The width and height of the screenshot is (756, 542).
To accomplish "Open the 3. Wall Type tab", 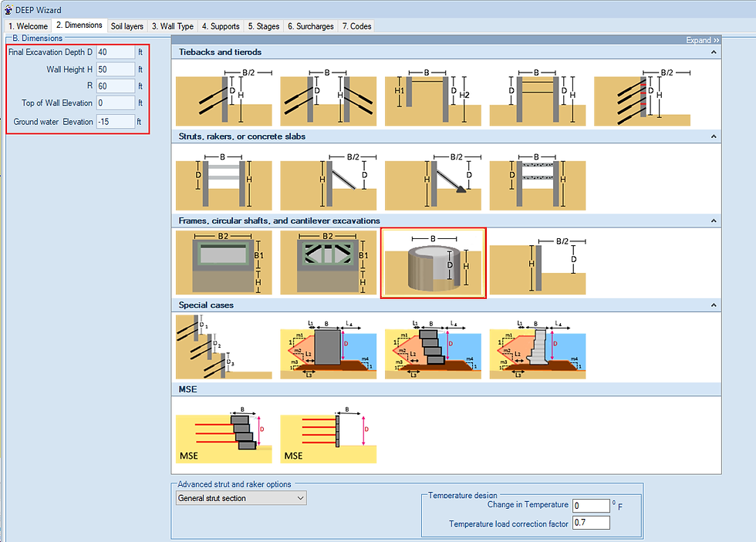I will pos(173,26).
